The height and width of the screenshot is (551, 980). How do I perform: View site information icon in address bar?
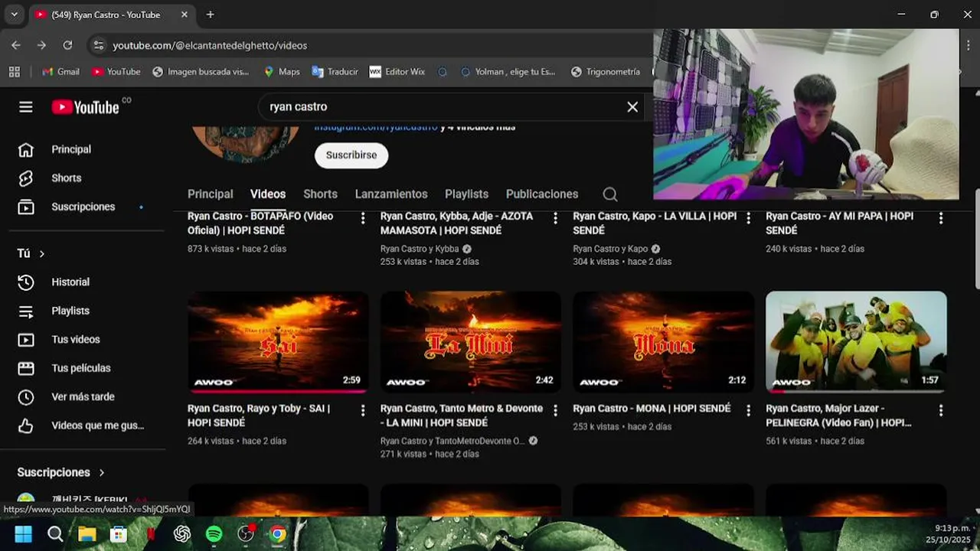(x=98, y=45)
